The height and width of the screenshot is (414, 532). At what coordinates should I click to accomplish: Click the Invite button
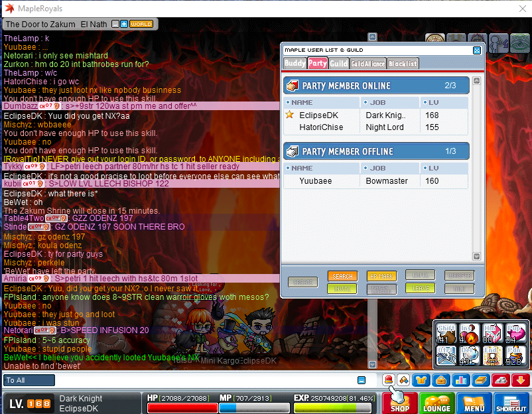tap(342, 289)
